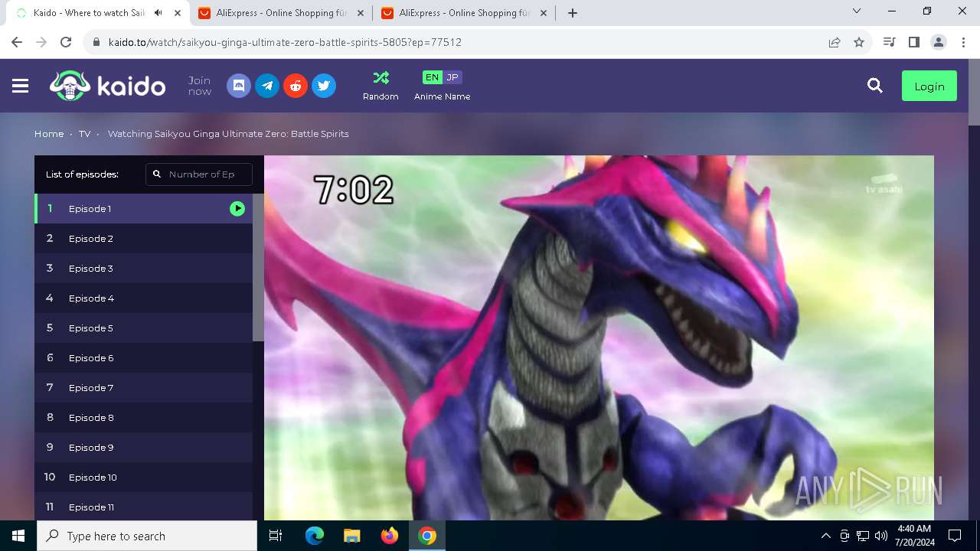
Task: Open the Twitter profile link
Action: (324, 86)
